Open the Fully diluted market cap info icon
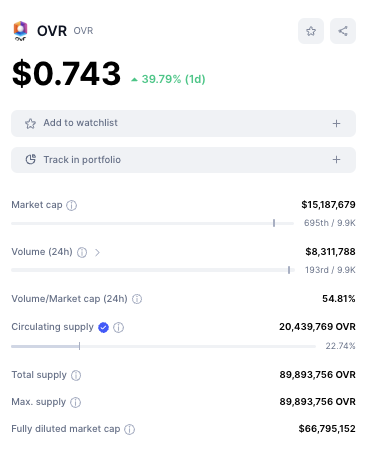 click(x=129, y=429)
